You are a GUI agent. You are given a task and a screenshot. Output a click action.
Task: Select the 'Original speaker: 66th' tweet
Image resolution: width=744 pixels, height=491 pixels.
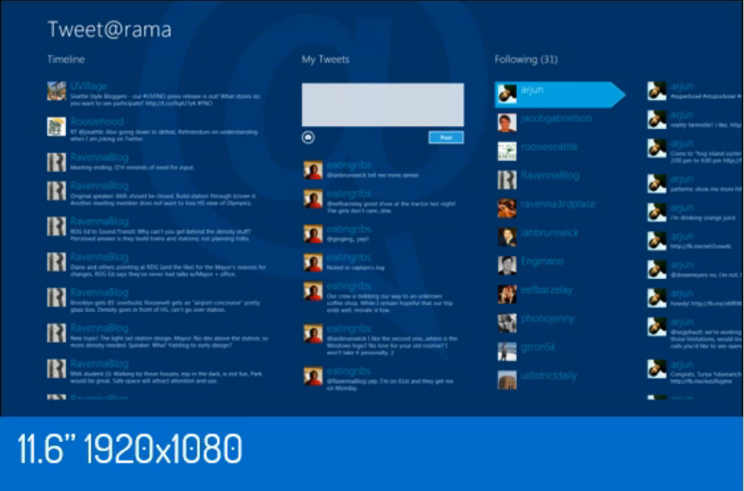tap(158, 194)
